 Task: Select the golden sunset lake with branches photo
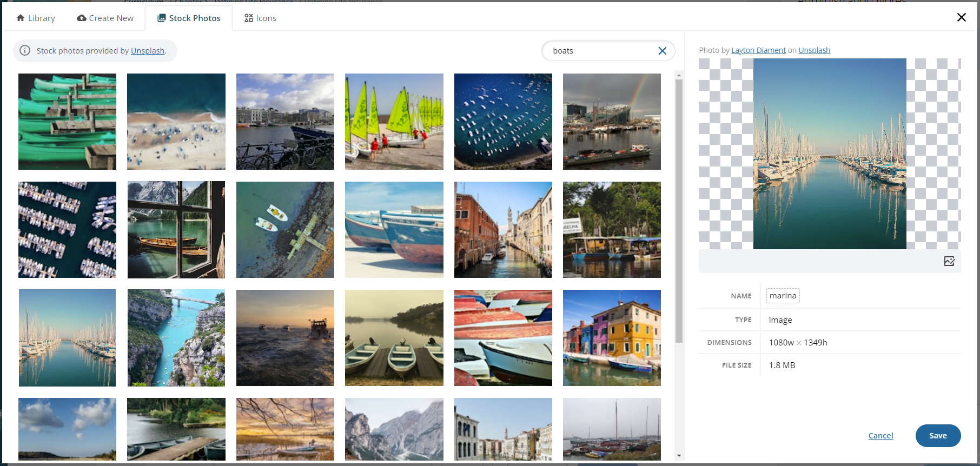pyautogui.click(x=285, y=429)
